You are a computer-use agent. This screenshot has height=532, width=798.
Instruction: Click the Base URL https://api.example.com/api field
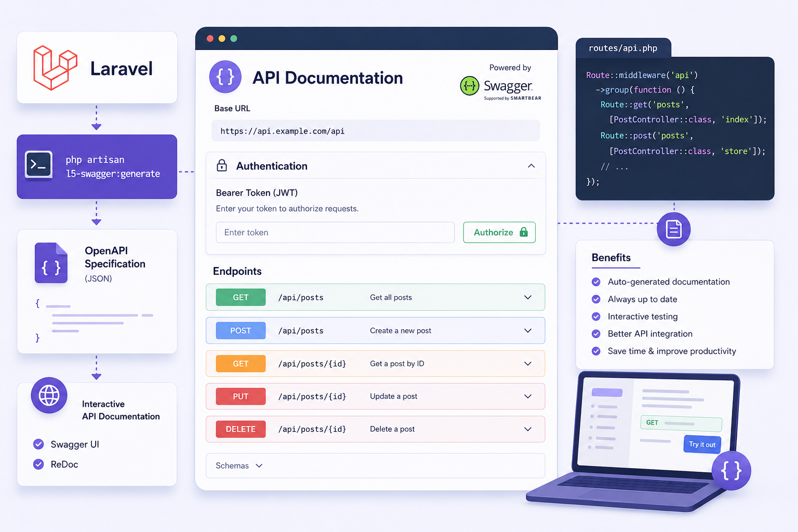click(x=376, y=131)
